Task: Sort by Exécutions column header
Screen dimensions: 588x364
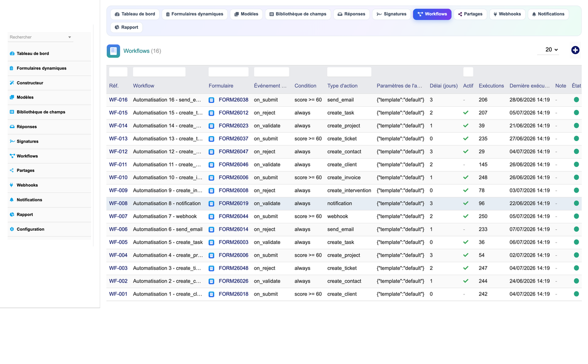Action: pyautogui.click(x=491, y=86)
